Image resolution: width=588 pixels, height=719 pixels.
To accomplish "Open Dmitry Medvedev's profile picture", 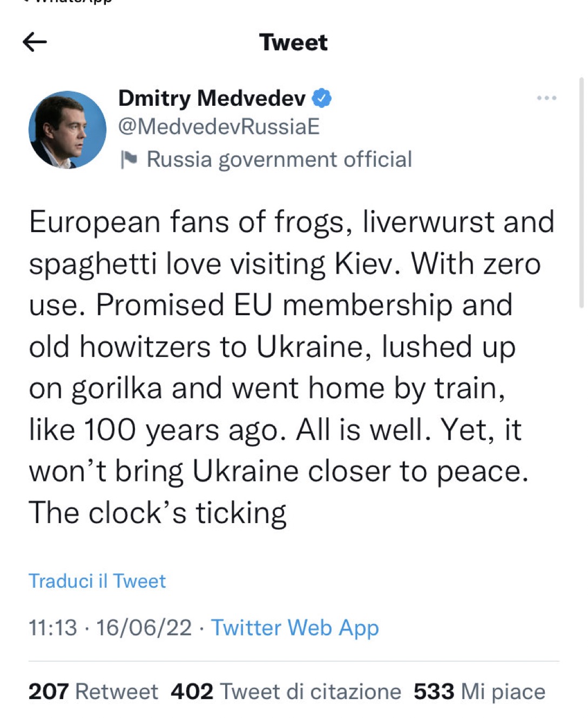I will [x=67, y=130].
